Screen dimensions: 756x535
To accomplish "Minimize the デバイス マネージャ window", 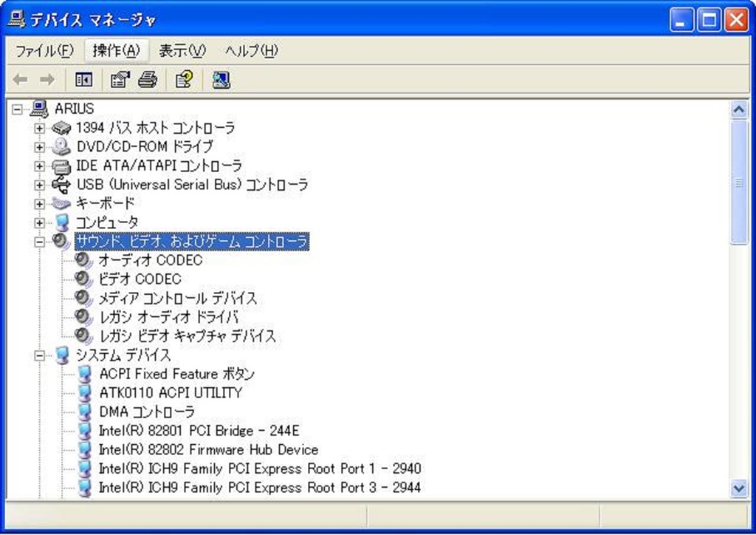I will 681,20.
